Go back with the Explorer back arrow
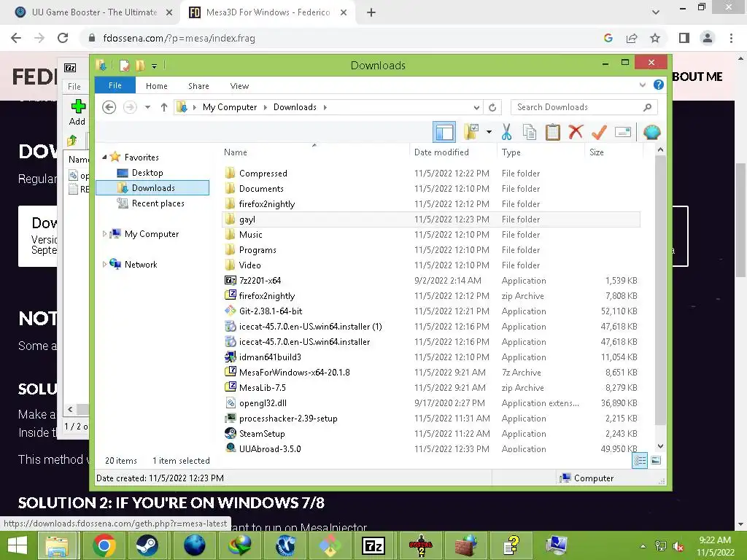This screenshot has height=560, width=747. point(109,107)
